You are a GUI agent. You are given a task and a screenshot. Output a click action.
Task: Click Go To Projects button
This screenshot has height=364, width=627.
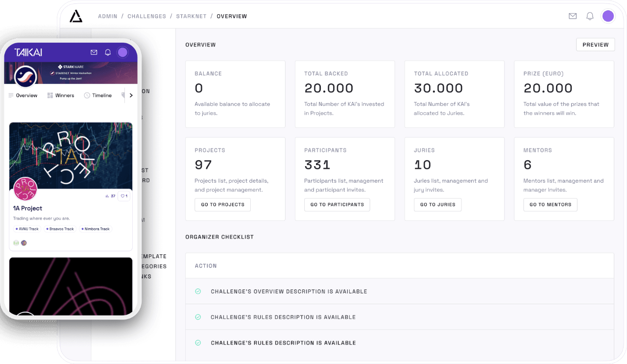pos(222,204)
